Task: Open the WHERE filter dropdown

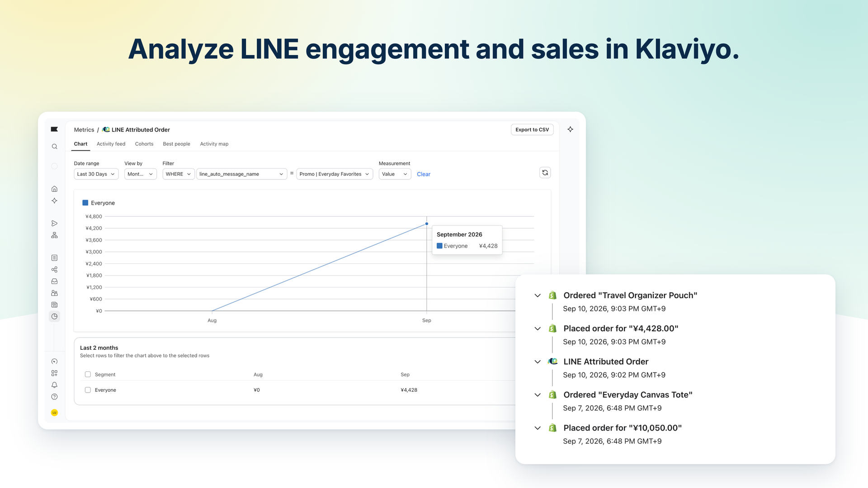Action: click(179, 174)
